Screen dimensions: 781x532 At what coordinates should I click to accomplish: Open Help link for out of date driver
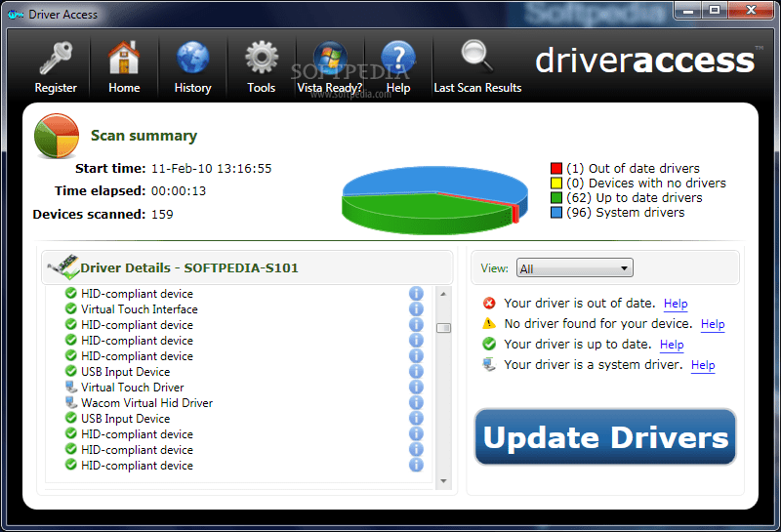(676, 304)
